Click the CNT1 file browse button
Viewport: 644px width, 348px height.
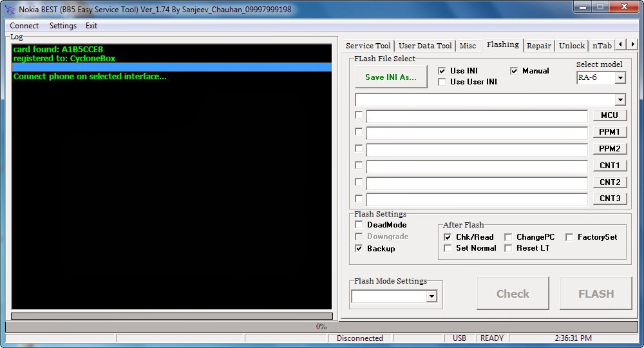point(609,166)
